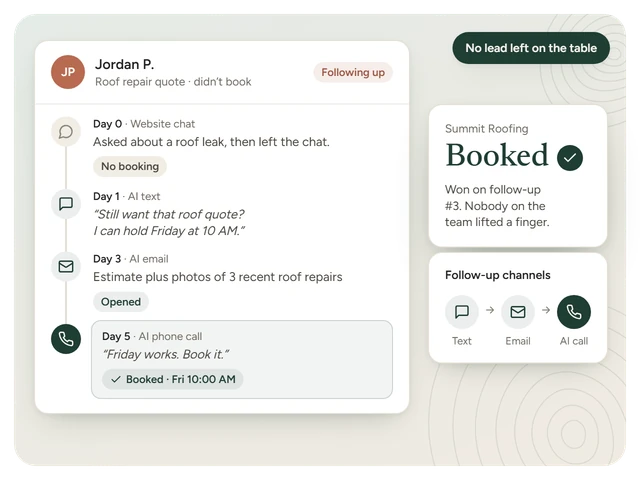Open the Day 5 AI phone call card
The width and height of the screenshot is (640, 480).
[x=242, y=359]
